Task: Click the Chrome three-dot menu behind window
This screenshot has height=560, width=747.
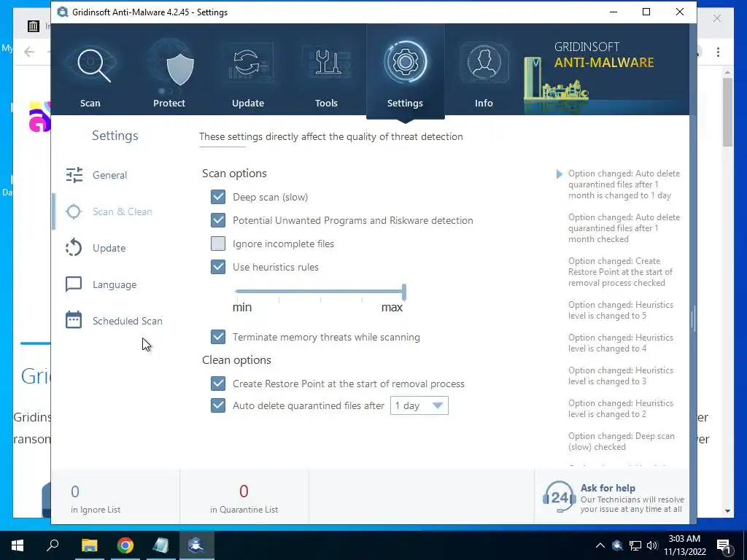Action: (x=718, y=52)
